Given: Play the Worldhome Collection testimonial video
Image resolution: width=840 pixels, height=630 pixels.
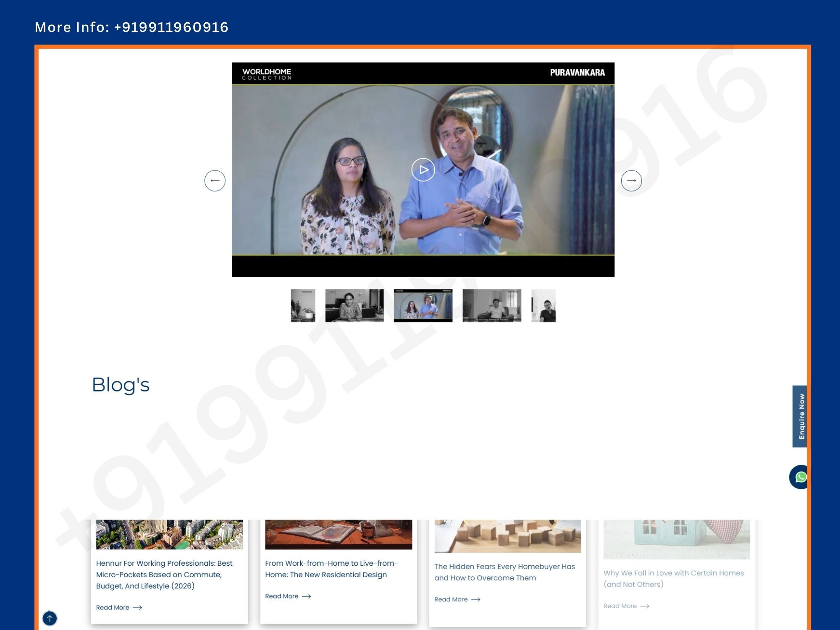Looking at the screenshot, I should tap(423, 170).
